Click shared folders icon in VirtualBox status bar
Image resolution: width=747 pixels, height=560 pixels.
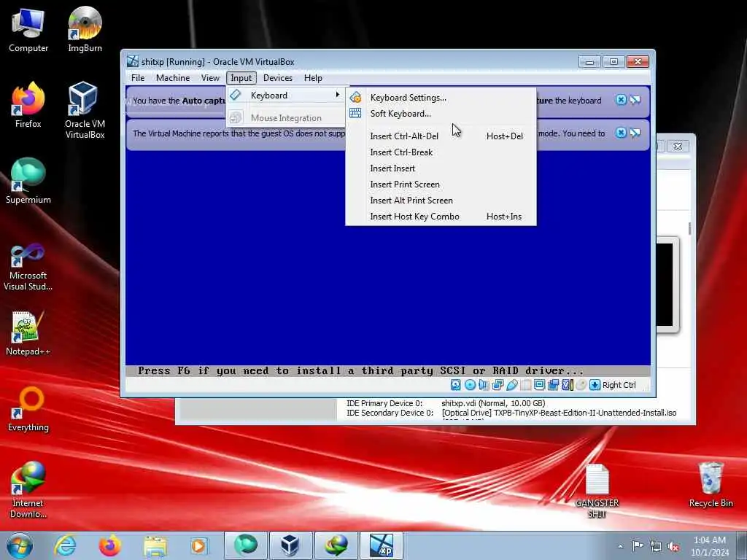click(525, 385)
